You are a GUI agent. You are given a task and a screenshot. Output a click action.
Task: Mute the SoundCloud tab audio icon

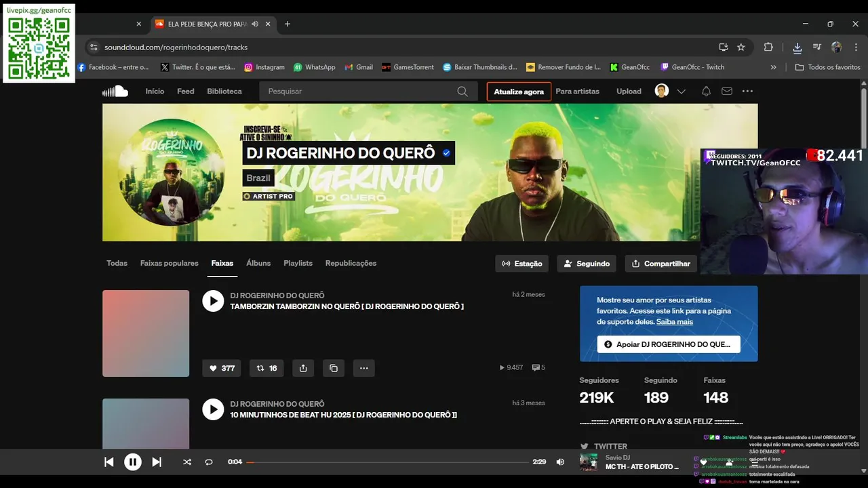click(x=255, y=24)
